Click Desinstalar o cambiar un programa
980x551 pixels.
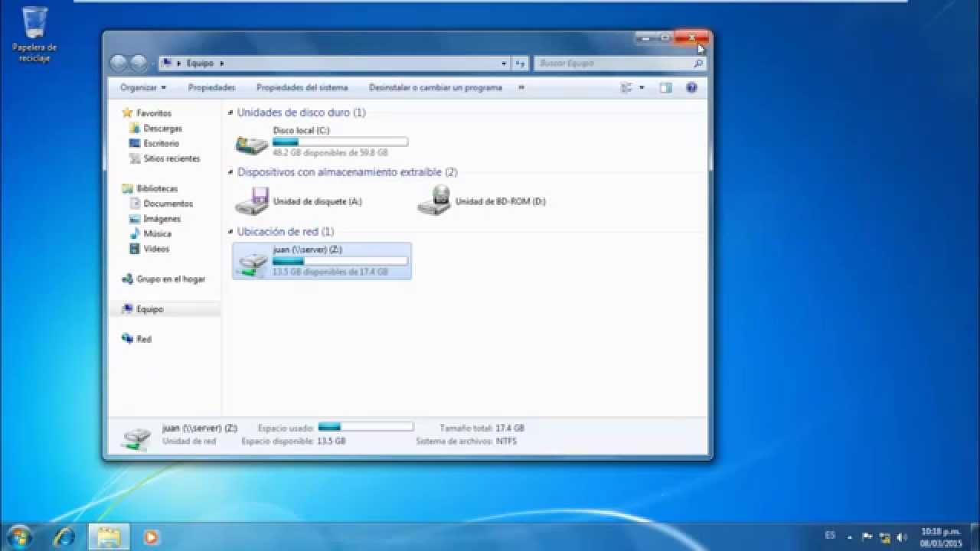[x=436, y=88]
